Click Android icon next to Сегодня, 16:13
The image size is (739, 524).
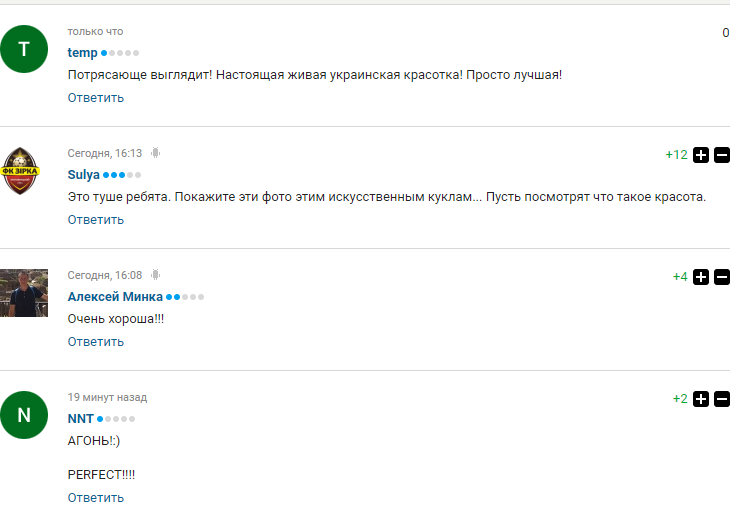coord(156,153)
